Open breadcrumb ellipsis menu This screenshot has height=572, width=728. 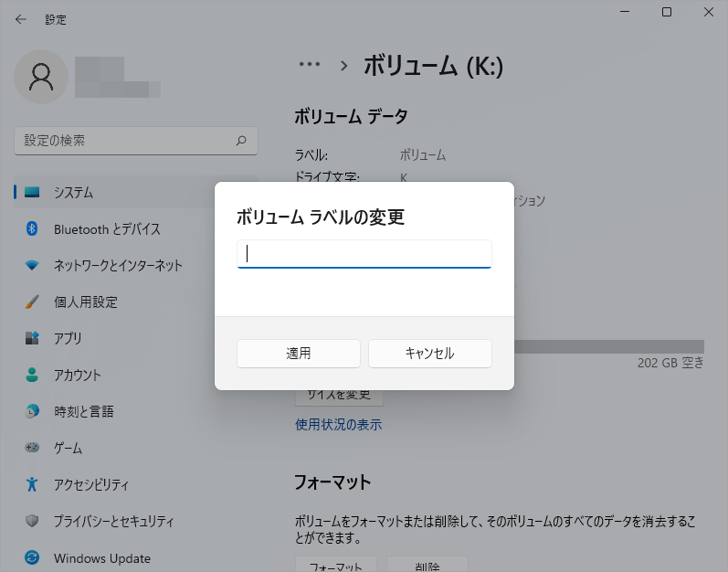(310, 64)
